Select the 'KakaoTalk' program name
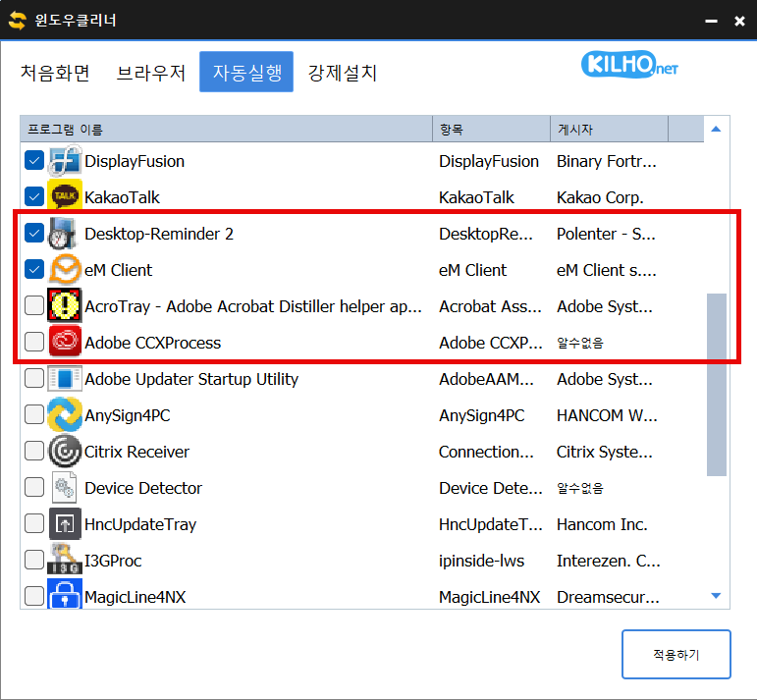The image size is (757, 700). coord(122,197)
